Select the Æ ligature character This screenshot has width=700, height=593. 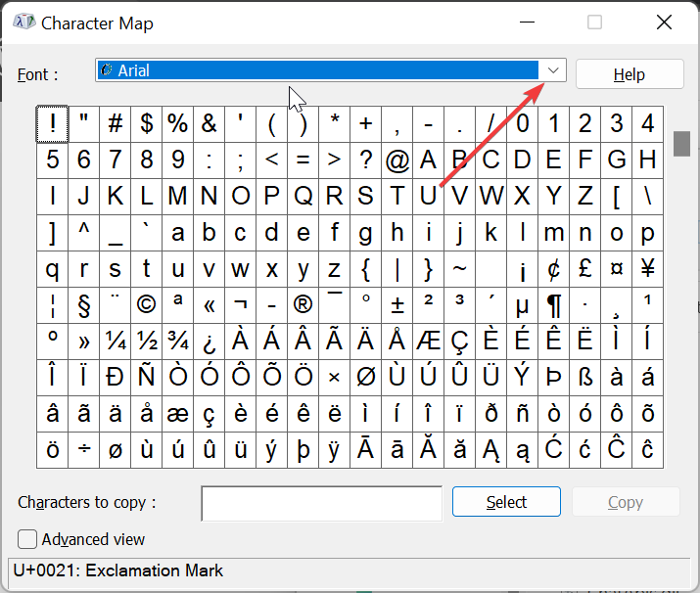(x=429, y=342)
